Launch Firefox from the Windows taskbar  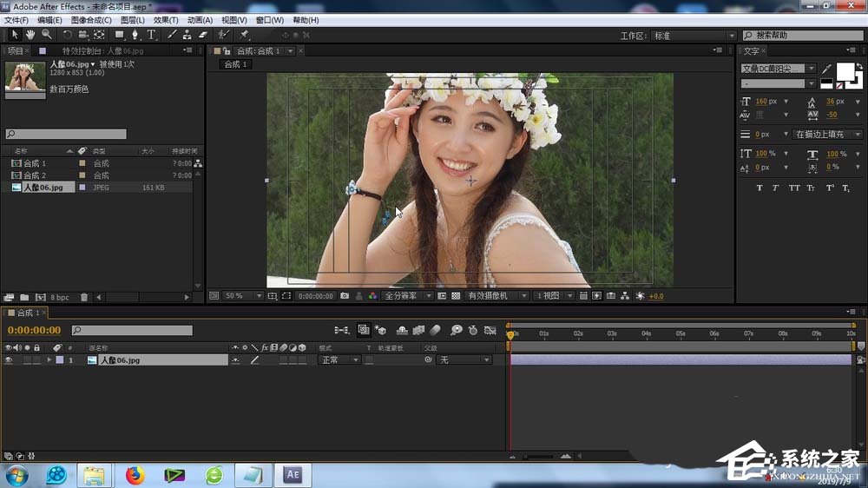135,474
